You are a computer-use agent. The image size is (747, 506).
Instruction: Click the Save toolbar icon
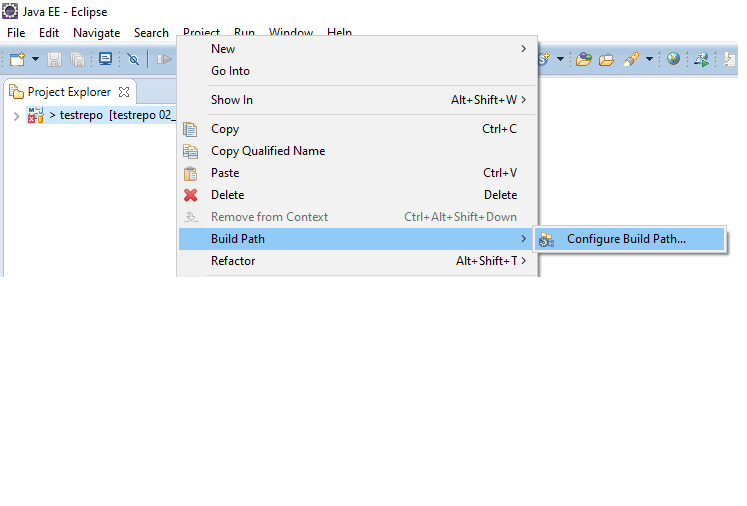tap(54, 59)
